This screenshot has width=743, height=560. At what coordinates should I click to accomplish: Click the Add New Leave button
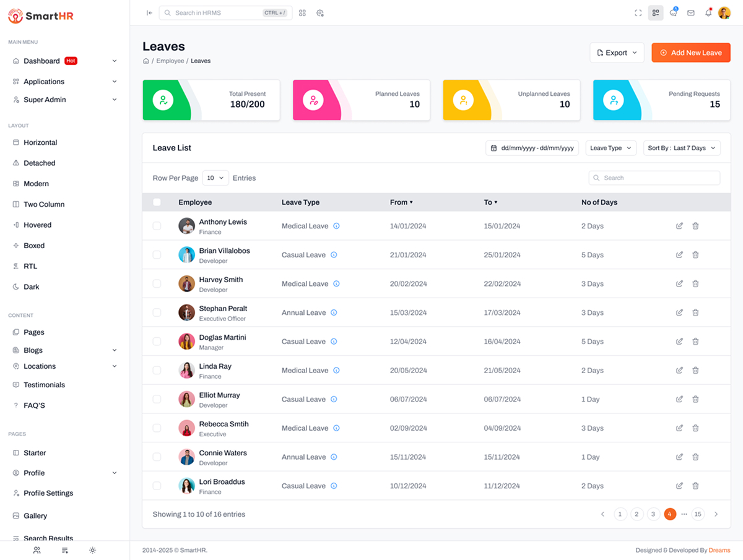(691, 53)
